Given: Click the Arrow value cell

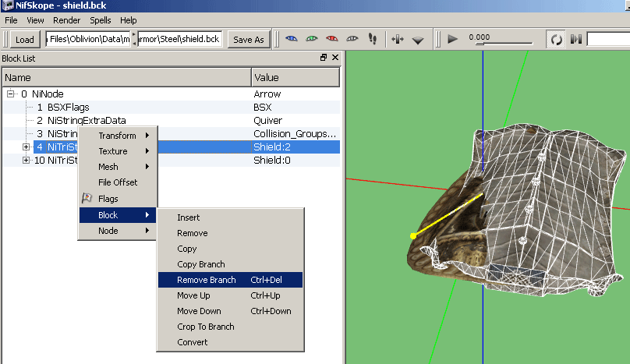Looking at the screenshot, I should [267, 94].
